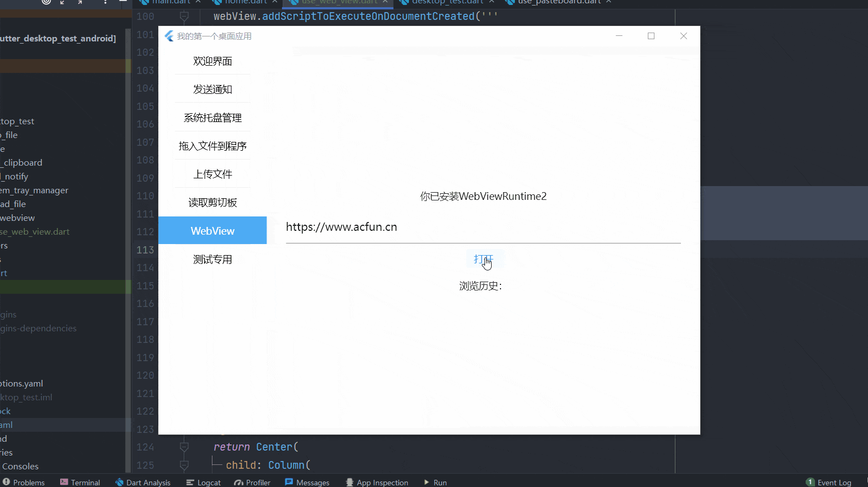Open the 上传文件 sidebar page

tap(212, 174)
